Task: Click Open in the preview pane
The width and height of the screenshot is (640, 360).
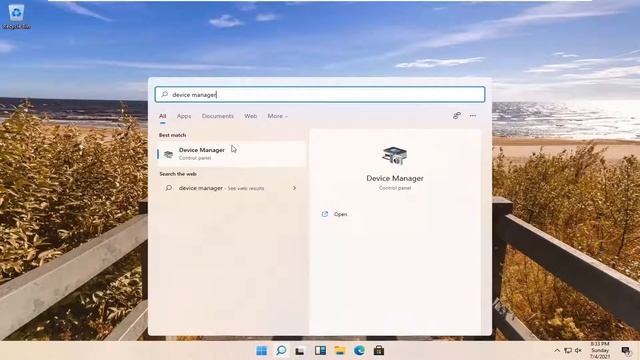Action: coord(340,214)
